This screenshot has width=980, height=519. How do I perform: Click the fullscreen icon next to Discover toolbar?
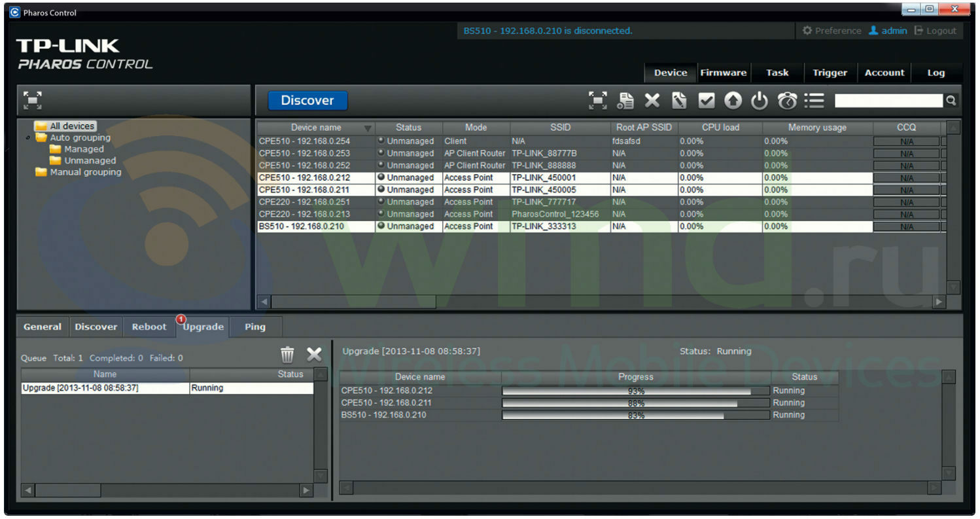[x=598, y=100]
